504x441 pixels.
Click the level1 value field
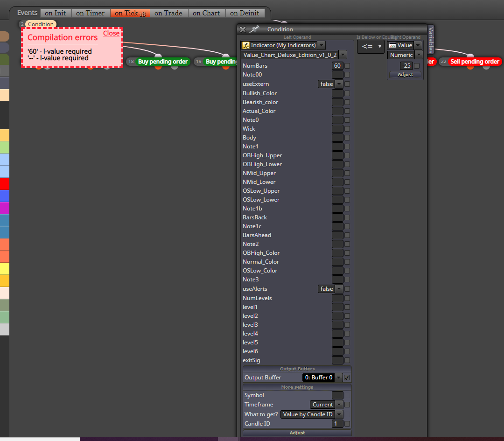(x=337, y=307)
